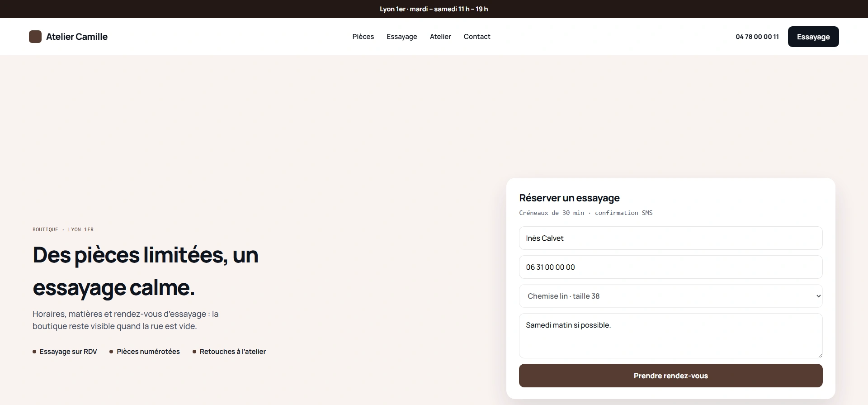The height and width of the screenshot is (405, 868).
Task: Click the brown Atelier Camille logo square
Action: 35,37
